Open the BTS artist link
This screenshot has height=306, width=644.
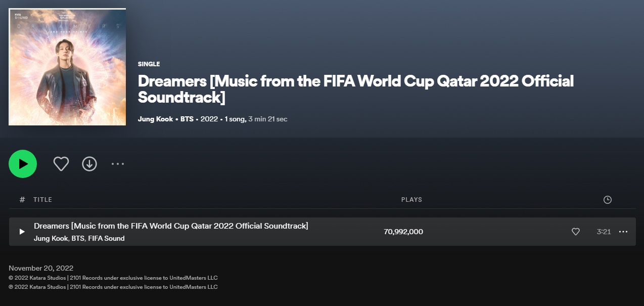coord(187,119)
